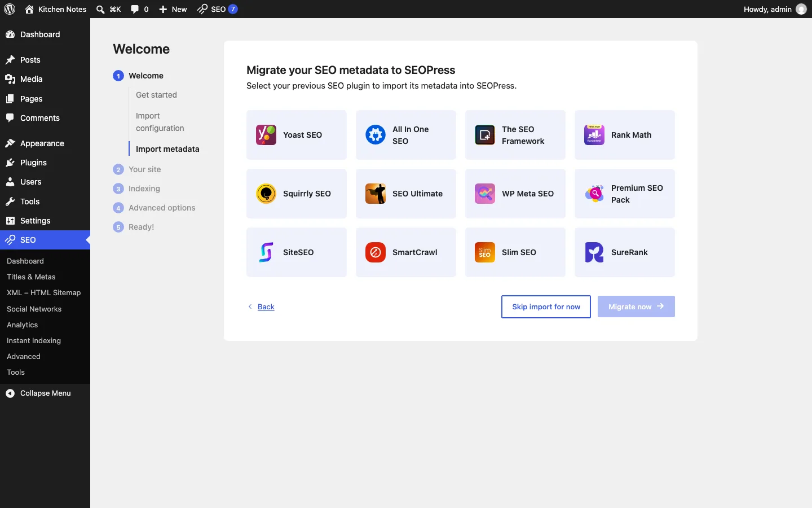
Task: Select the SureRank logo icon
Action: click(x=594, y=252)
